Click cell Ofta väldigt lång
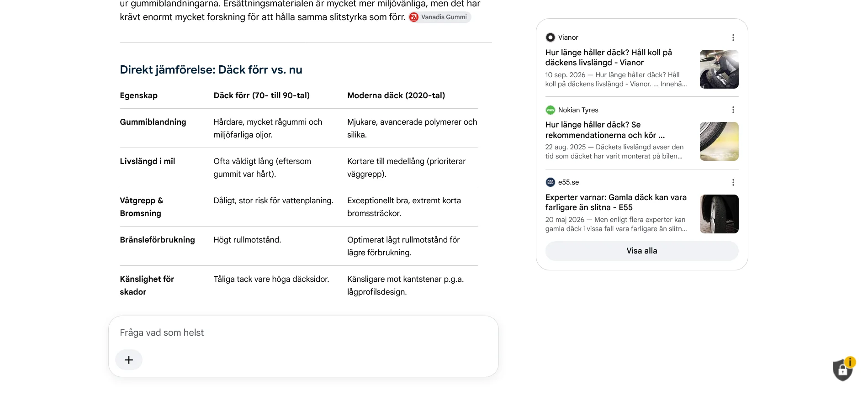This screenshot has width=868, height=396. [262, 168]
